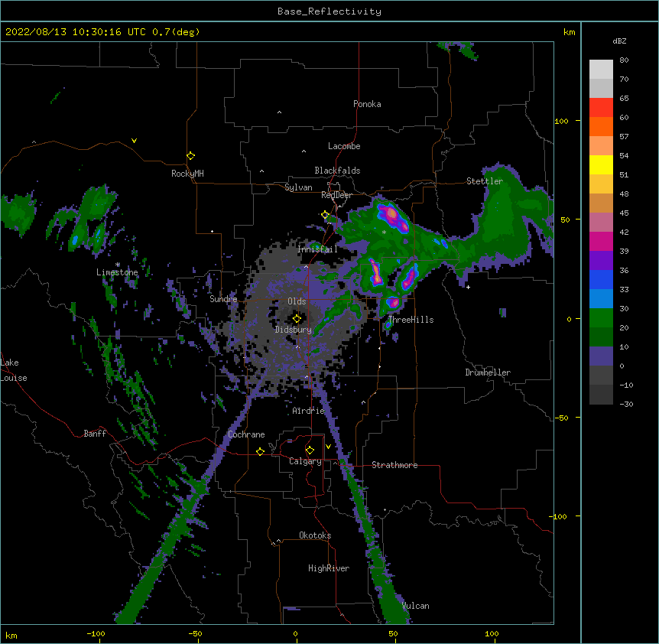Select the Stettler label
659x644 pixels.
click(x=485, y=181)
